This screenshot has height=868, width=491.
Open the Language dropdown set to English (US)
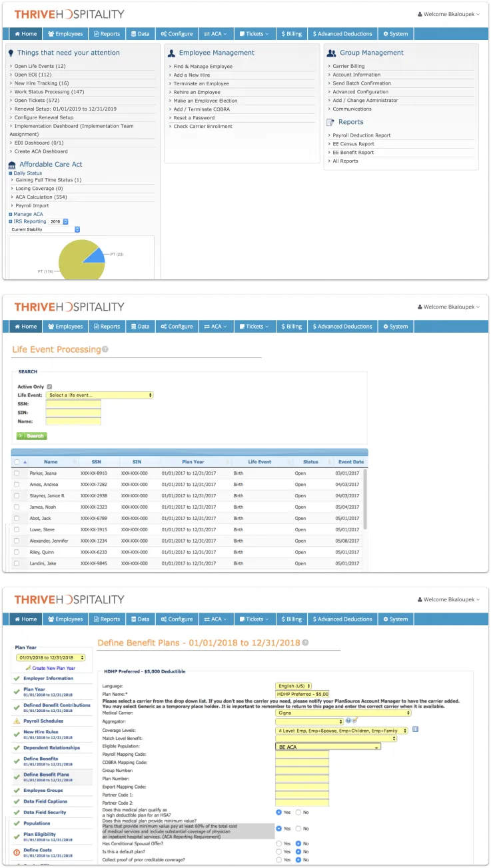click(x=294, y=686)
